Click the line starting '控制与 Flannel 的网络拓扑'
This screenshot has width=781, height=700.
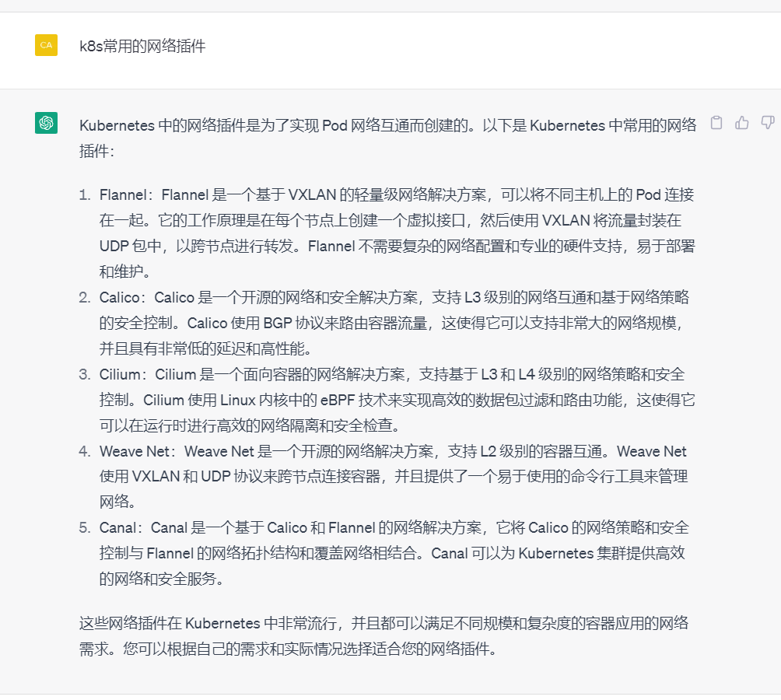(x=392, y=553)
